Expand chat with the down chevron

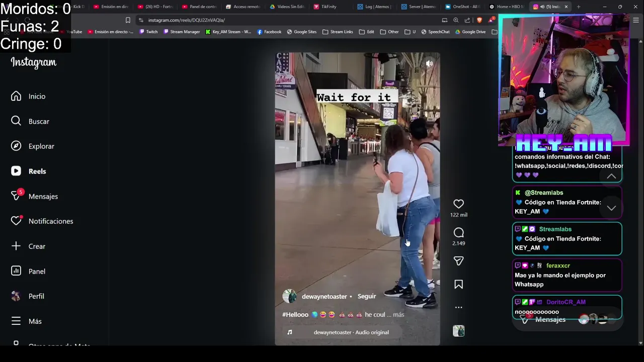pos(611,208)
